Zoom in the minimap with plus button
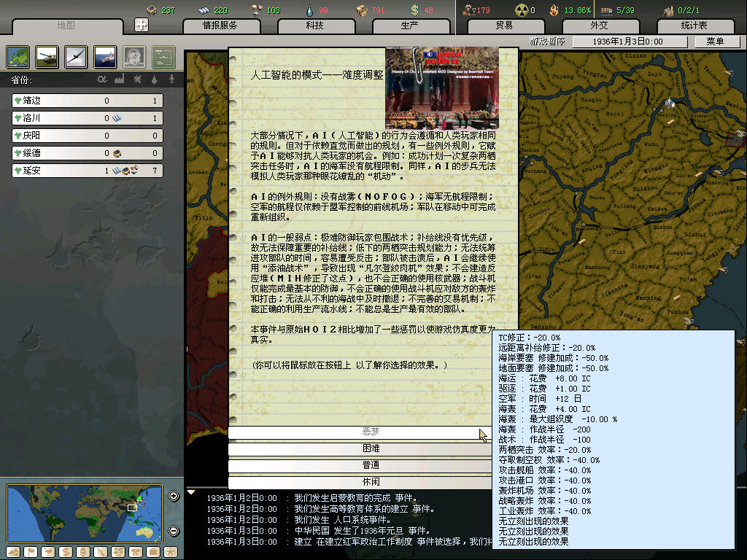747x560 pixels. (x=174, y=496)
